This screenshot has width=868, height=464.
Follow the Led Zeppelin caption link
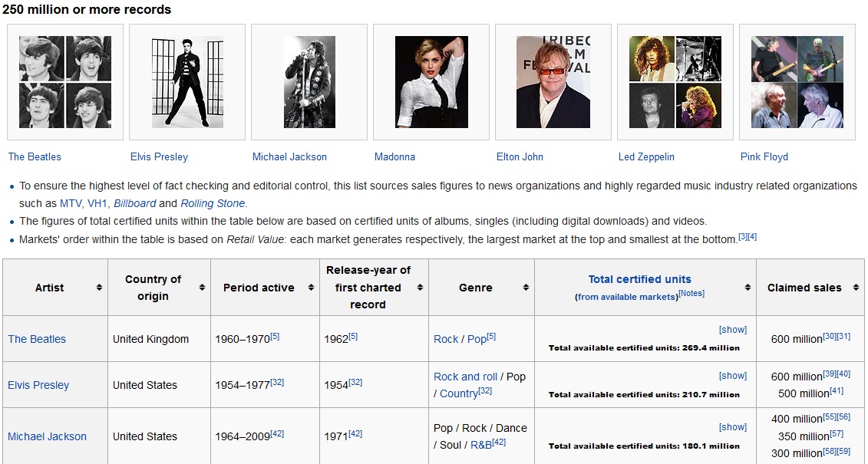coord(646,156)
